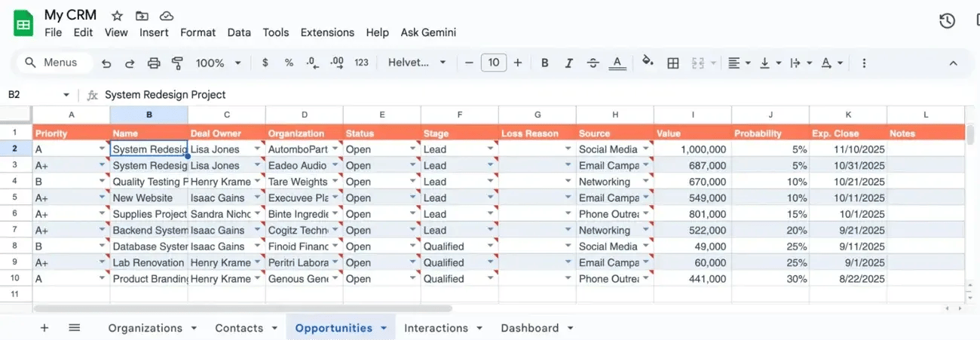Open the borders menu
The image size is (980, 340).
click(x=673, y=63)
